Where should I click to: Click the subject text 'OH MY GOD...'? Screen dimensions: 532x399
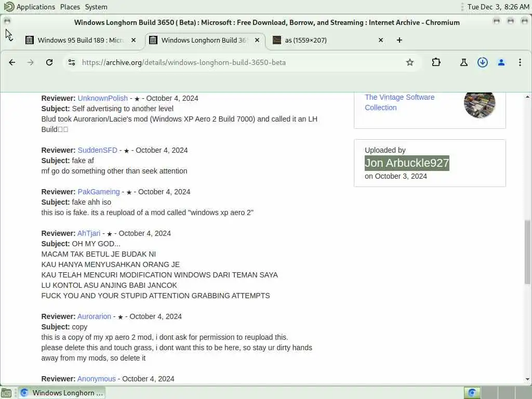(x=96, y=244)
